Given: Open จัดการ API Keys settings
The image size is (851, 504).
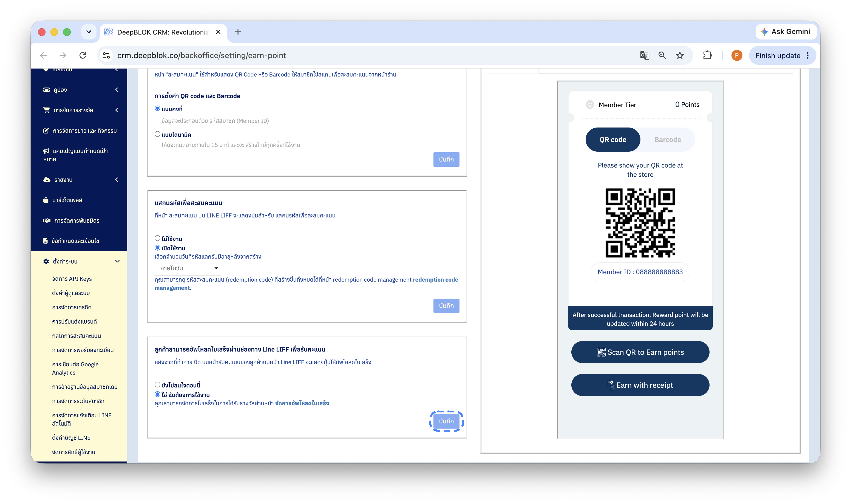Looking at the screenshot, I should click(72, 279).
